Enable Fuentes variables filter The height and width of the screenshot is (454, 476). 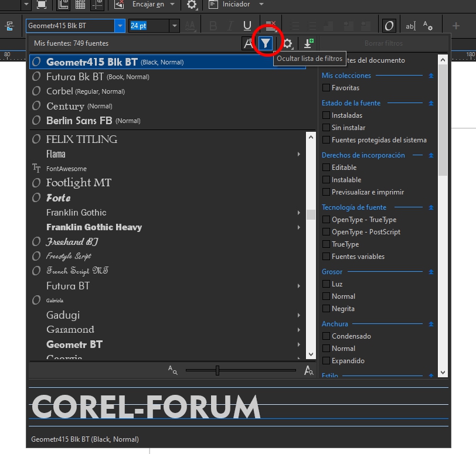click(326, 257)
